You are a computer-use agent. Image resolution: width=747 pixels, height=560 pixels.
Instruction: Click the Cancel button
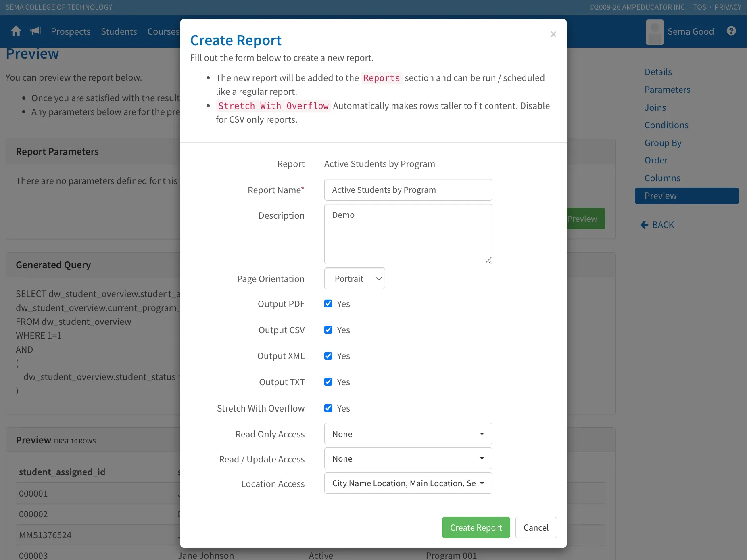tap(536, 528)
